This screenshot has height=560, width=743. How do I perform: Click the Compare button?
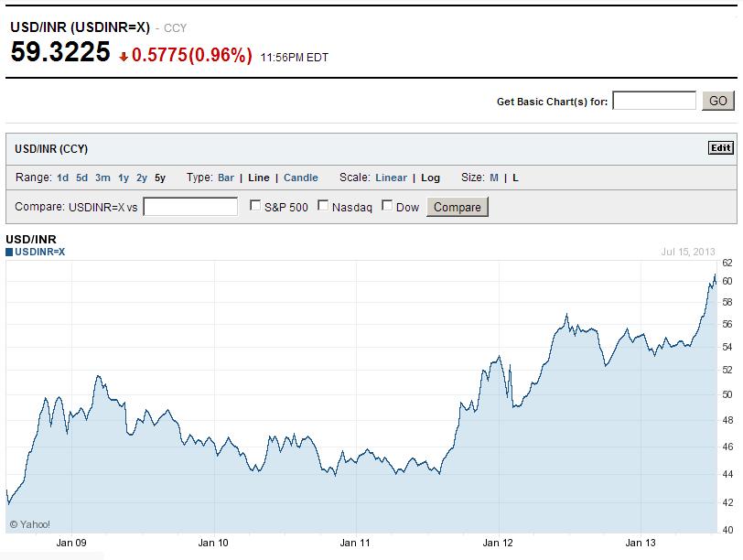tap(457, 207)
